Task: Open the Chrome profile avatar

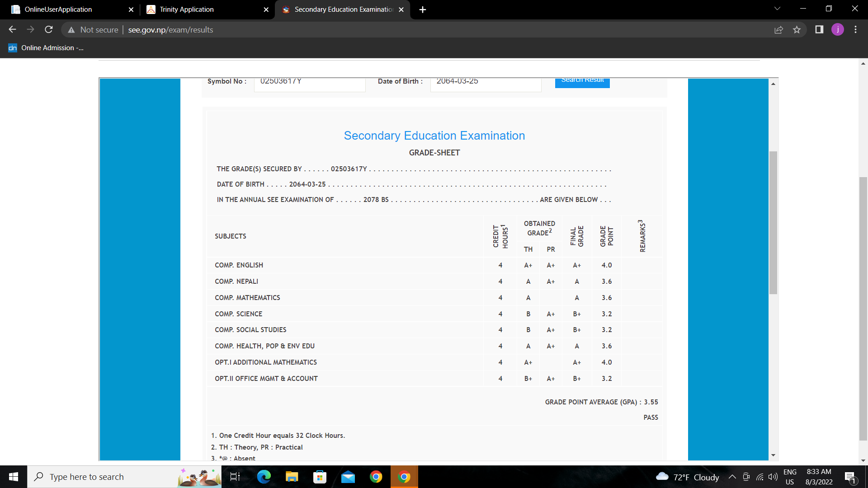Action: tap(837, 30)
